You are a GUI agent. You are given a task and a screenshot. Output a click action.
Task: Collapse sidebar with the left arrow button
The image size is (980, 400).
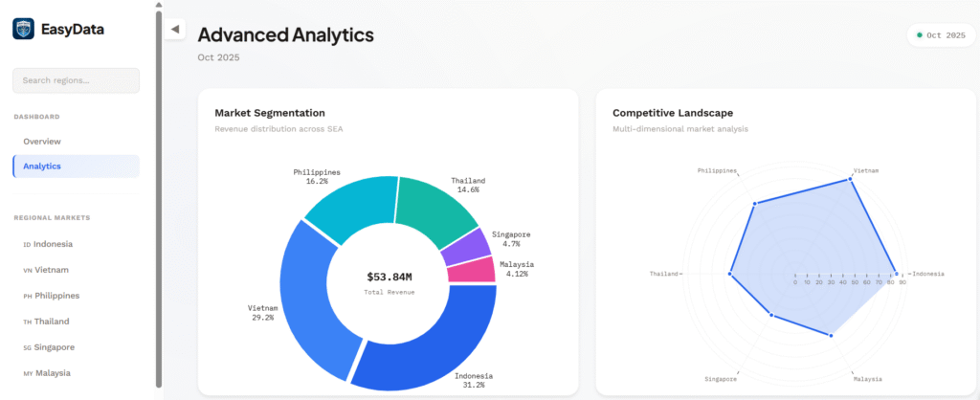click(x=175, y=29)
